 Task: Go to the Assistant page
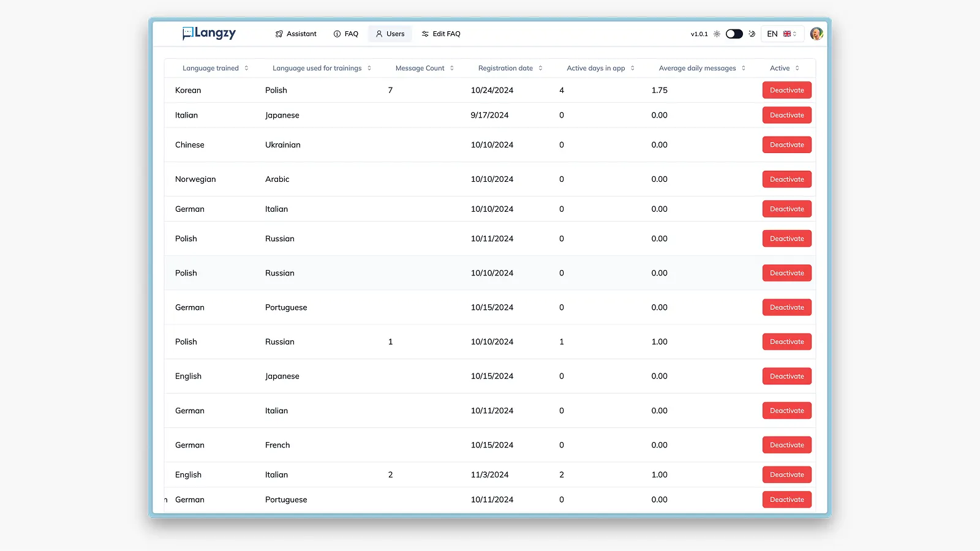296,34
